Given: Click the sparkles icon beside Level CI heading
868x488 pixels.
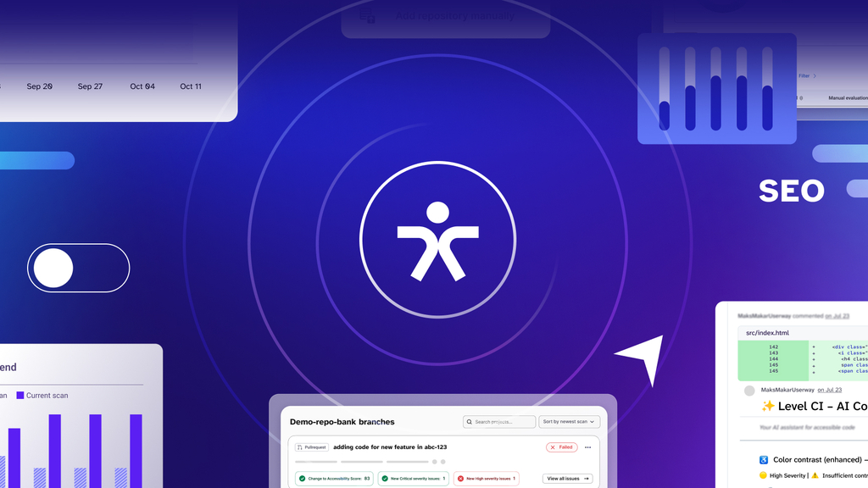Looking at the screenshot, I should (769, 405).
